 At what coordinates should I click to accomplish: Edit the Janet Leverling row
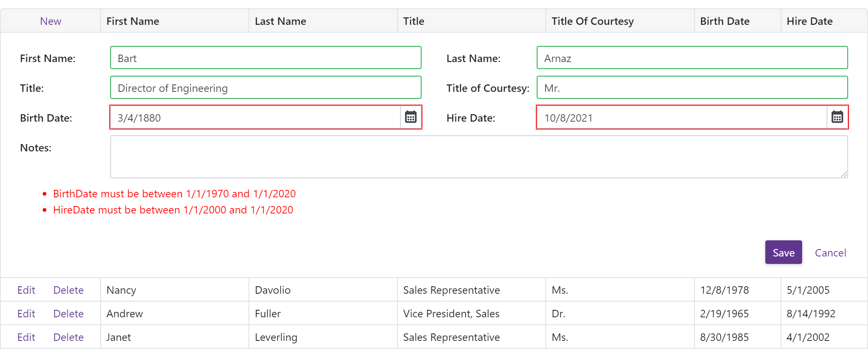pyautogui.click(x=26, y=337)
